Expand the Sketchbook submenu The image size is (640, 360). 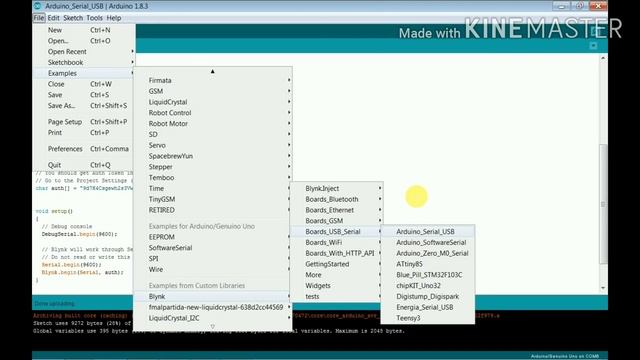(x=84, y=62)
